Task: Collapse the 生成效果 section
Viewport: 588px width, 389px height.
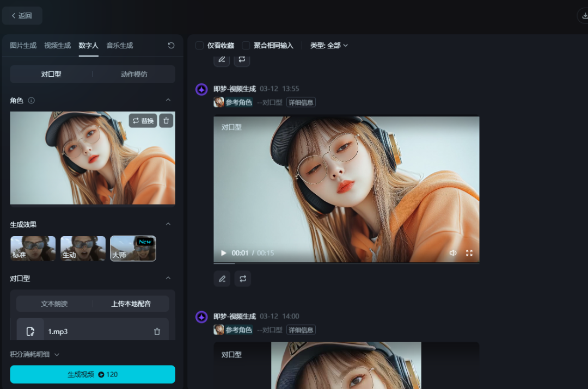Action: 168,224
